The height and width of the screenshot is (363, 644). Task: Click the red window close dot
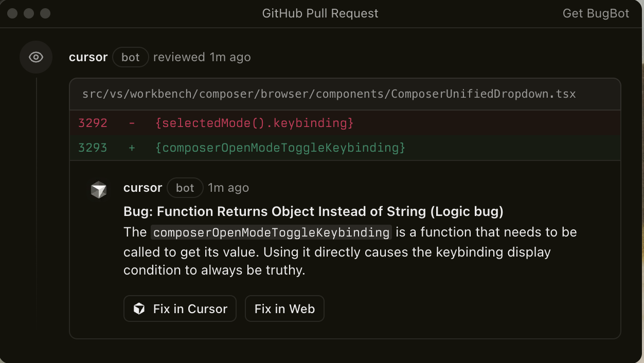point(12,13)
